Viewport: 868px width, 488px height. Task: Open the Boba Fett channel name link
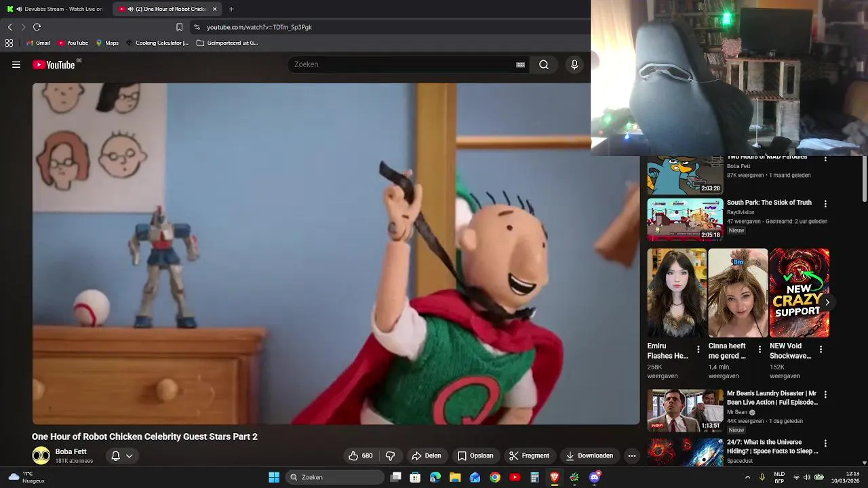pos(71,451)
